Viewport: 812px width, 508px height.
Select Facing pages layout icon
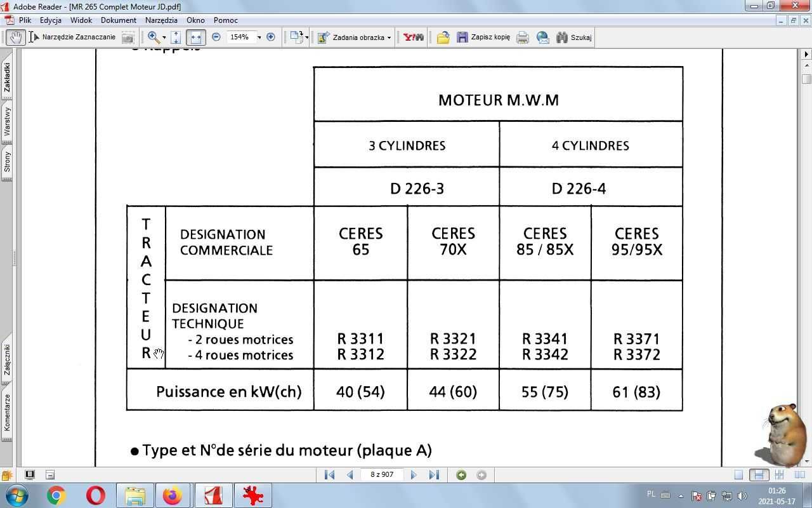800,474
